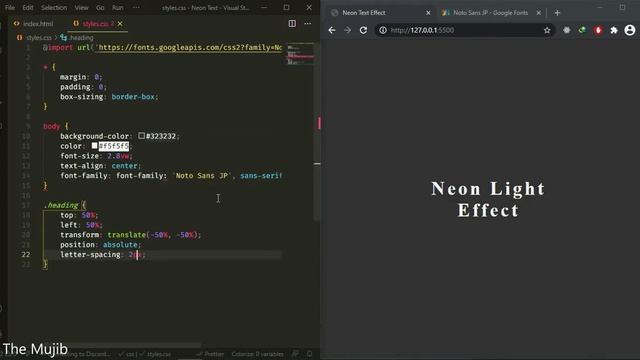
Task: Open the View menu
Action: pos(81,7)
